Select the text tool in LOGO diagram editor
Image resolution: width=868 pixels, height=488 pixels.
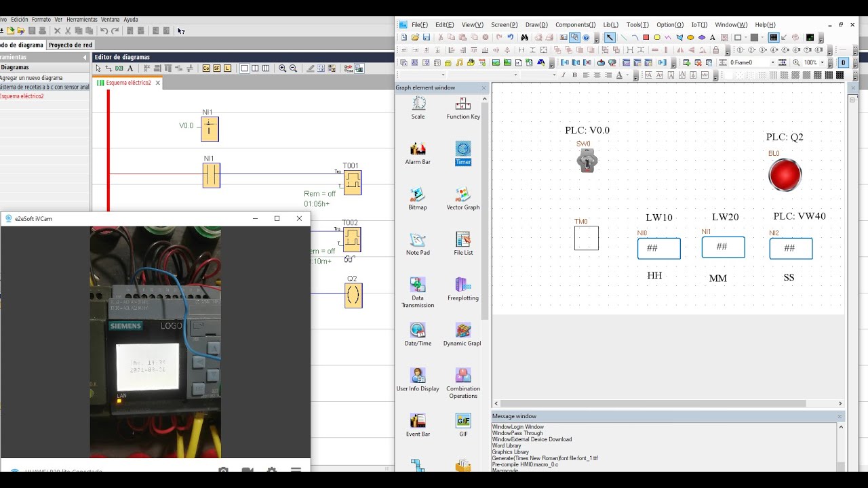(130, 68)
